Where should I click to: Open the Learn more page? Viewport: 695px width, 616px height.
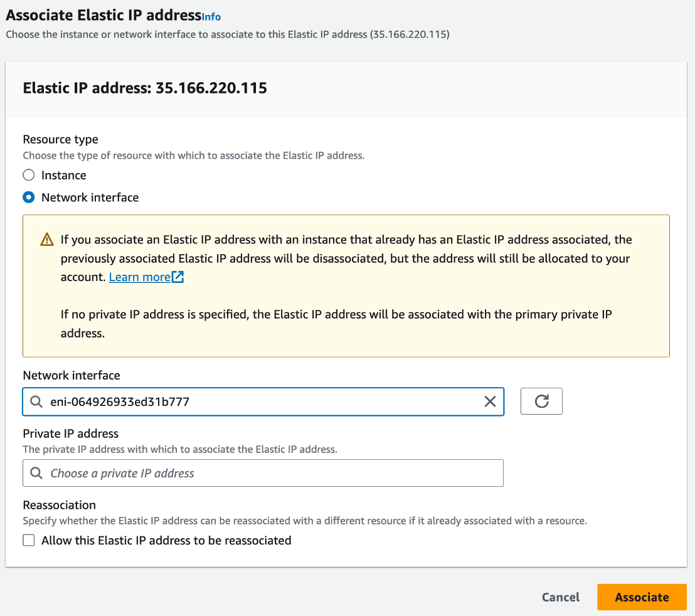[140, 276]
